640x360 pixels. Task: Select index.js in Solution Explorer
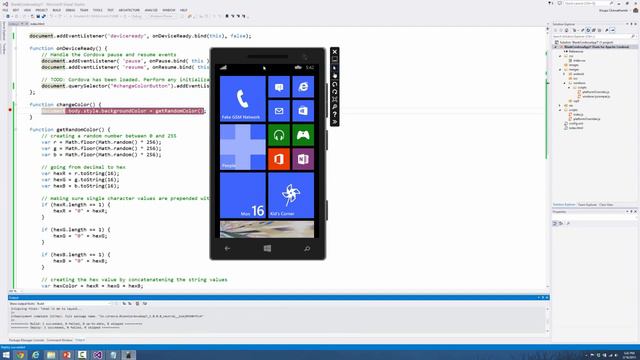(578, 114)
